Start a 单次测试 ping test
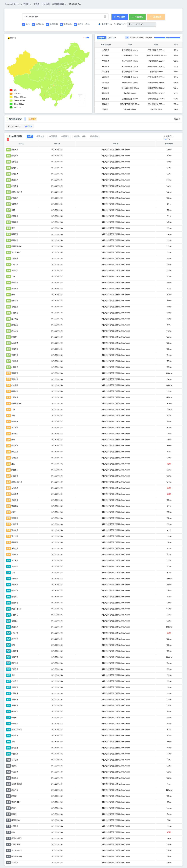This screenshot has width=187, height=868. (x=120, y=17)
